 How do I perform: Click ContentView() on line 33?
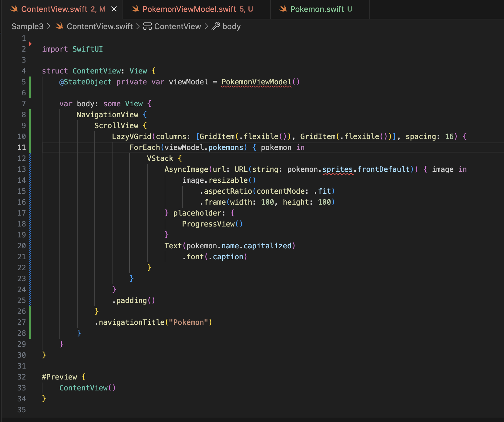click(88, 388)
